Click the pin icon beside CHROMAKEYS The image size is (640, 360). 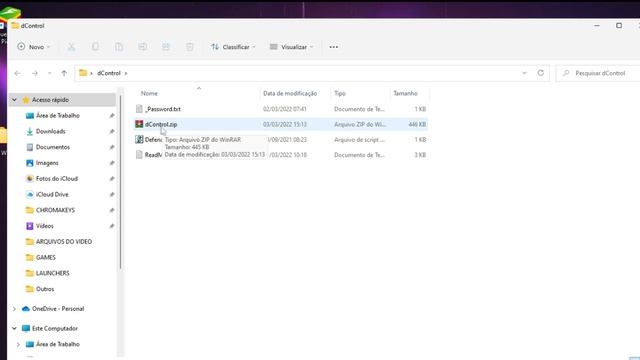point(111,210)
